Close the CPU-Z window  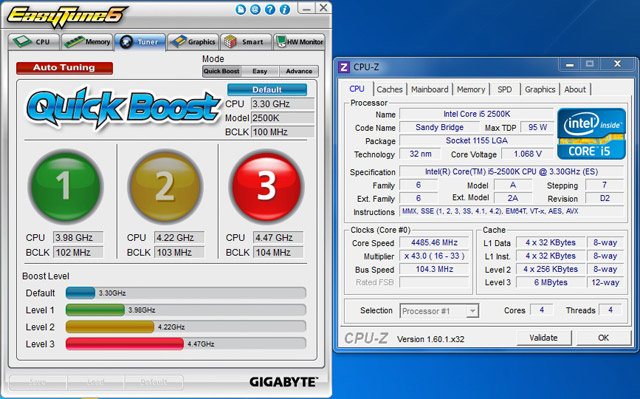pyautogui.click(x=618, y=64)
